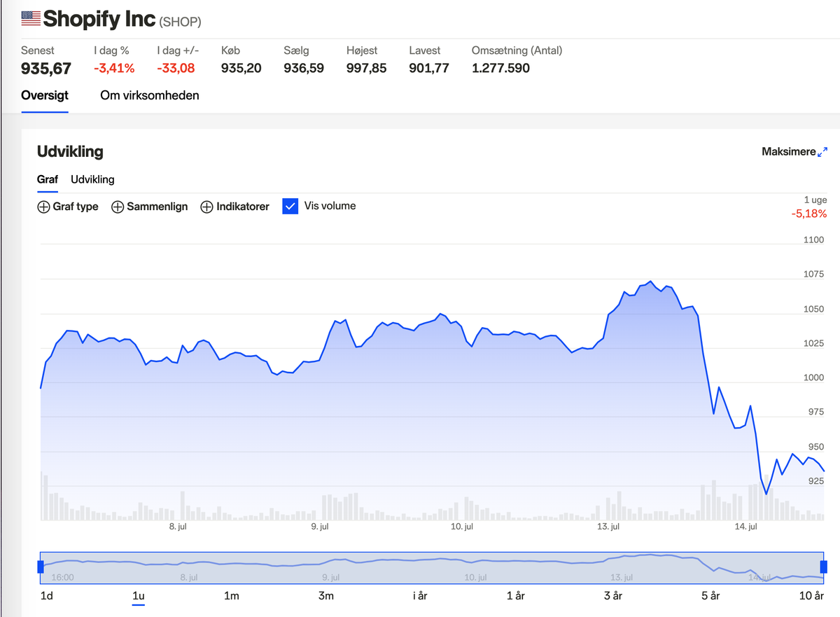This screenshot has width=840, height=617.
Task: Click the Maksimere expand arrows icon
Action: tap(822, 152)
